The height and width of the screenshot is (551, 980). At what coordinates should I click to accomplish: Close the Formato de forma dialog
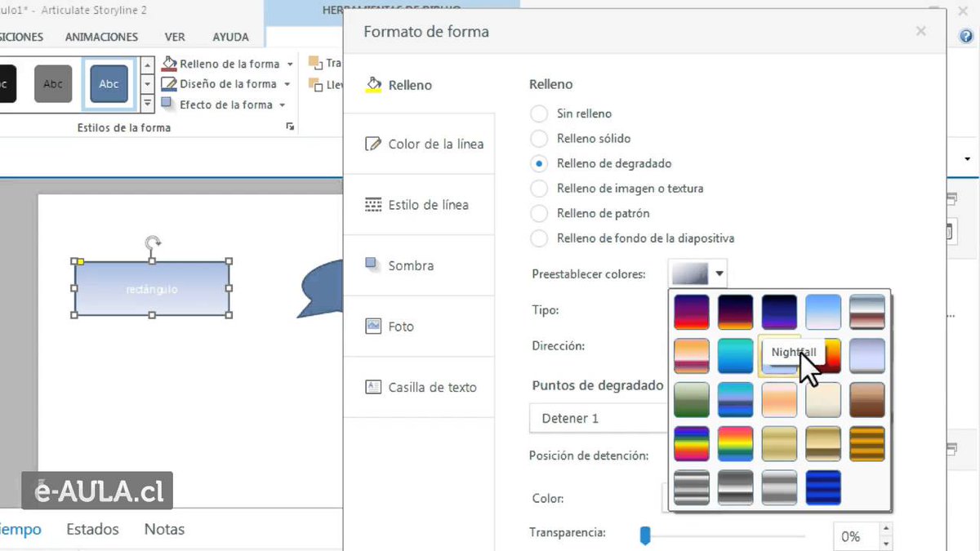click(x=921, y=32)
